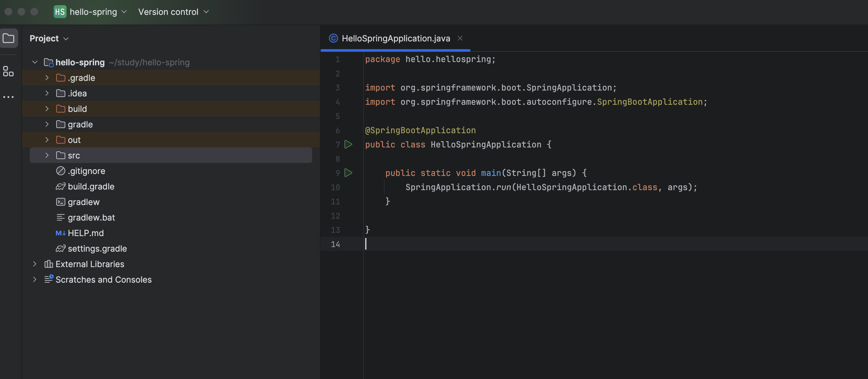Click the HS project badge icon
The height and width of the screenshot is (379, 868).
pyautogui.click(x=60, y=12)
